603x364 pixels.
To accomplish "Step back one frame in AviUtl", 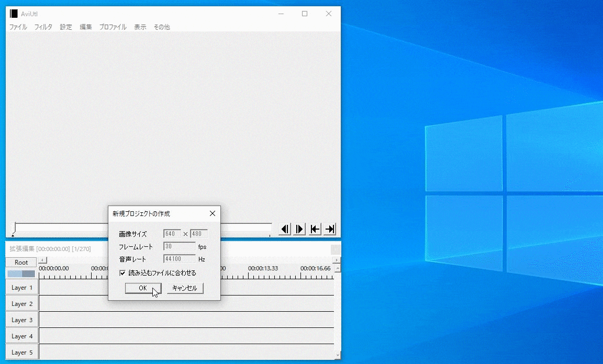I will (285, 229).
